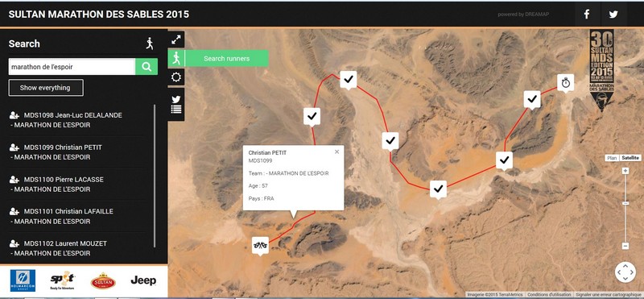Click the Search runners green label
Screen dimensions: 644x299
pyautogui.click(x=227, y=58)
